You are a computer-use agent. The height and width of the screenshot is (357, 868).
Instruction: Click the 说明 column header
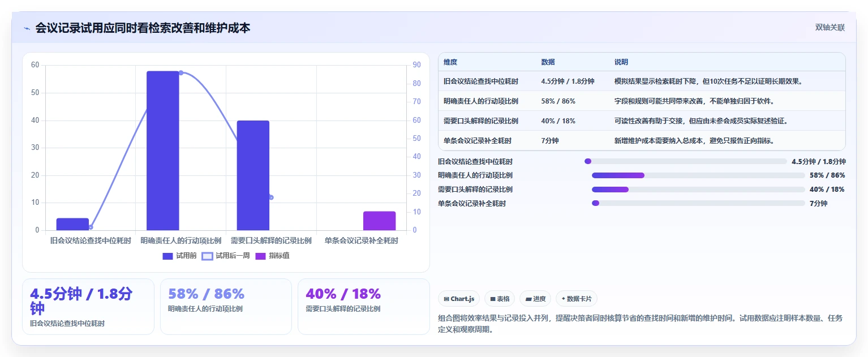point(621,62)
